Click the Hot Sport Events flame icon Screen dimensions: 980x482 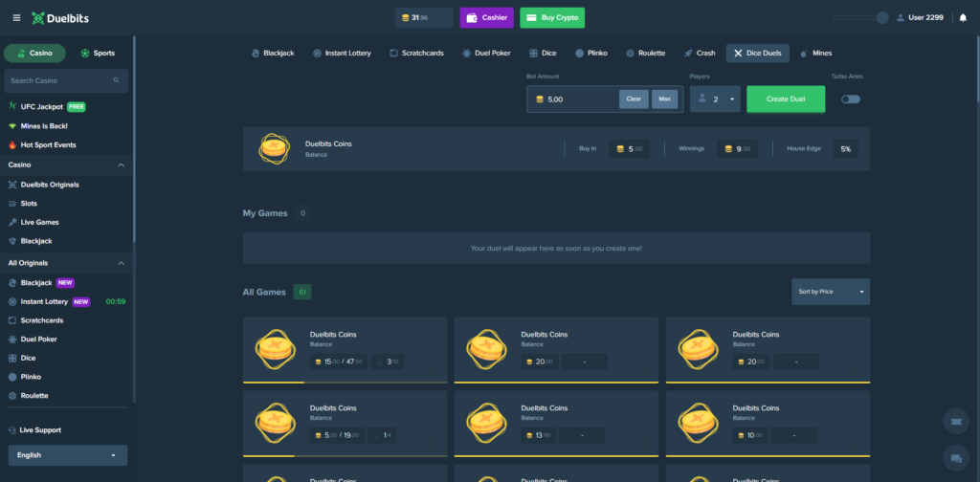(x=12, y=144)
